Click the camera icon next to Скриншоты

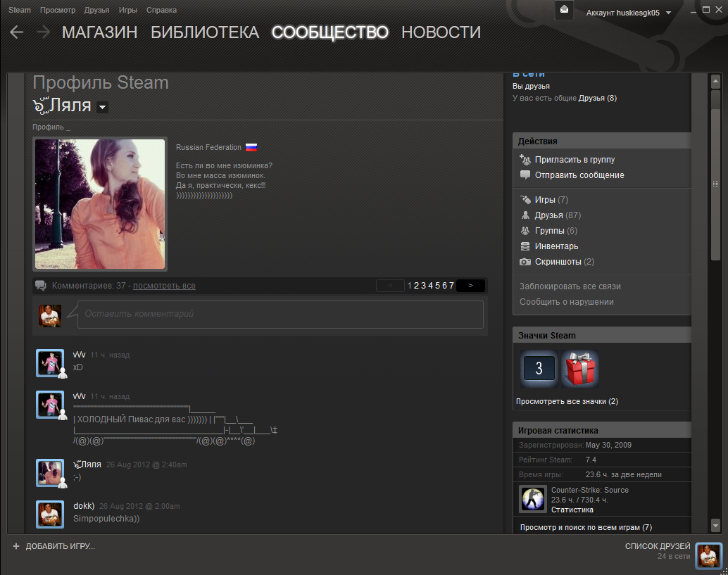525,262
